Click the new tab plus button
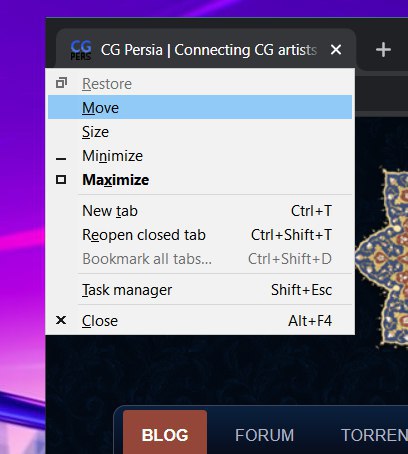The image size is (408, 454). pyautogui.click(x=383, y=50)
